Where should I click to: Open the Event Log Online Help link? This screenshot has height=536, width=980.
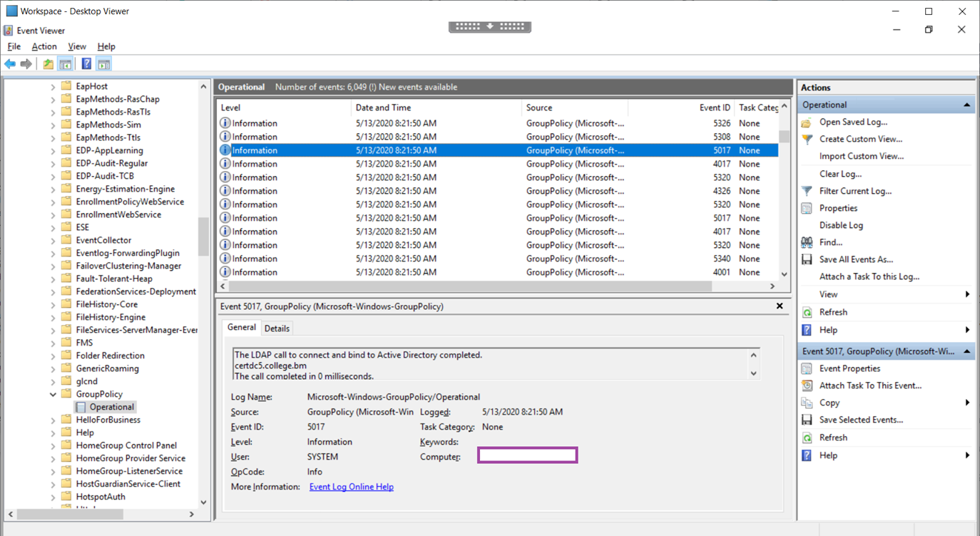352,487
